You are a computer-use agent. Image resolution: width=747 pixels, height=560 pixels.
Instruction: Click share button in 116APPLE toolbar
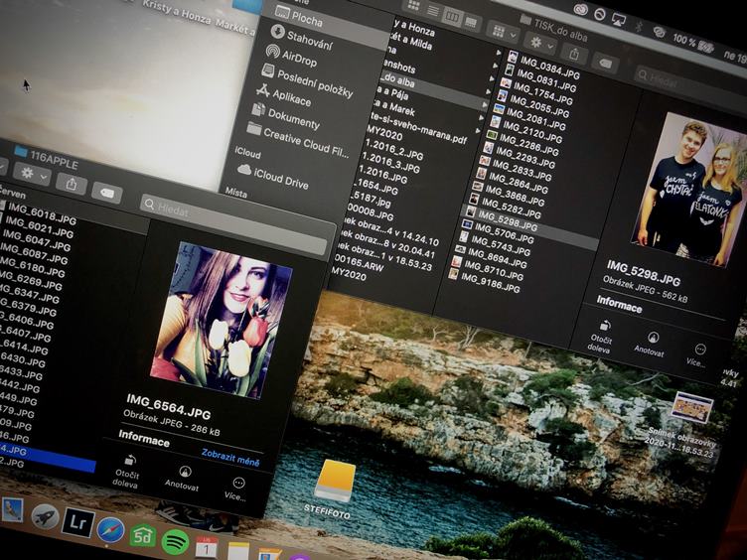point(71,184)
